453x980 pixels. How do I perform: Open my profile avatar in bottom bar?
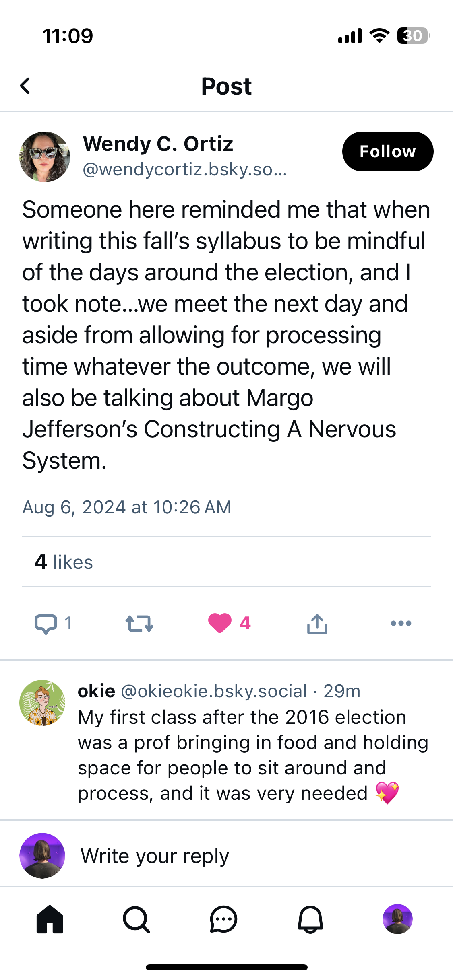click(x=397, y=919)
